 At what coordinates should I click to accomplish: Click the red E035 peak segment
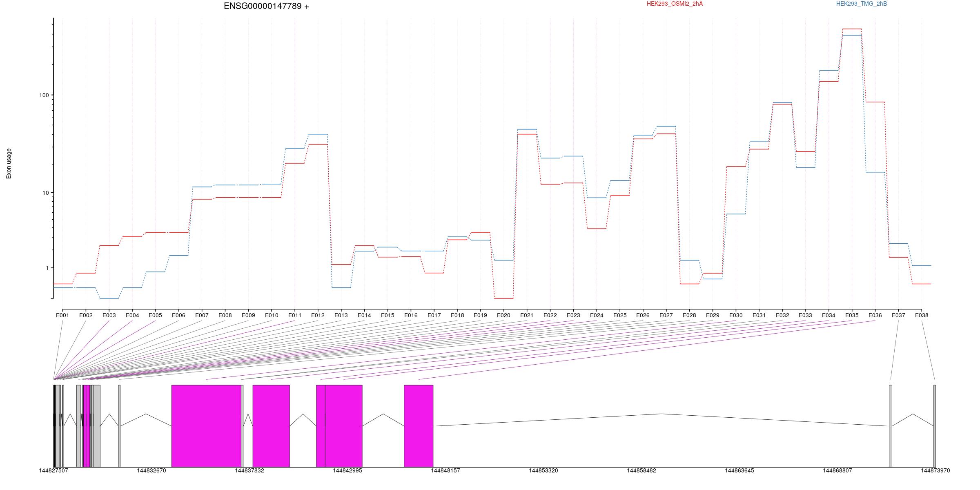point(852,29)
